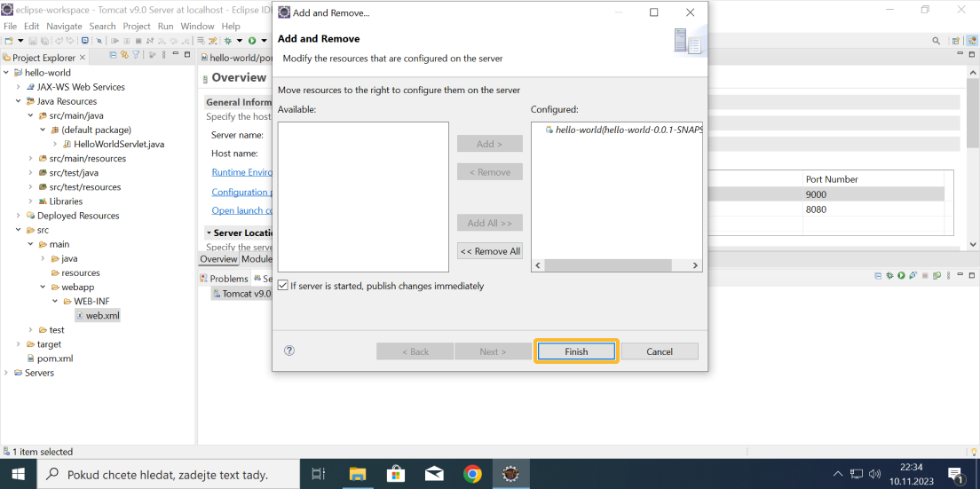Open File Explorer from taskbar

pyautogui.click(x=356, y=474)
